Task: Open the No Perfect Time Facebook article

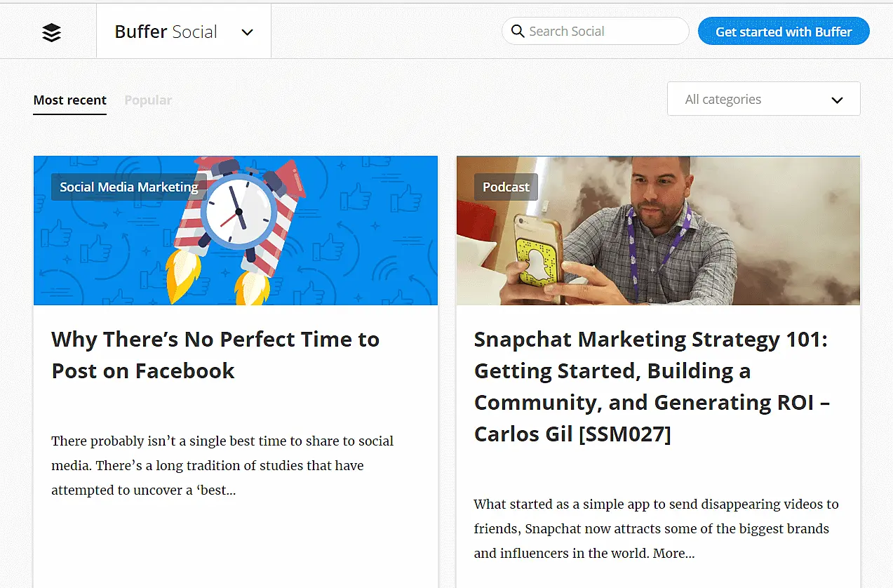Action: [x=215, y=355]
